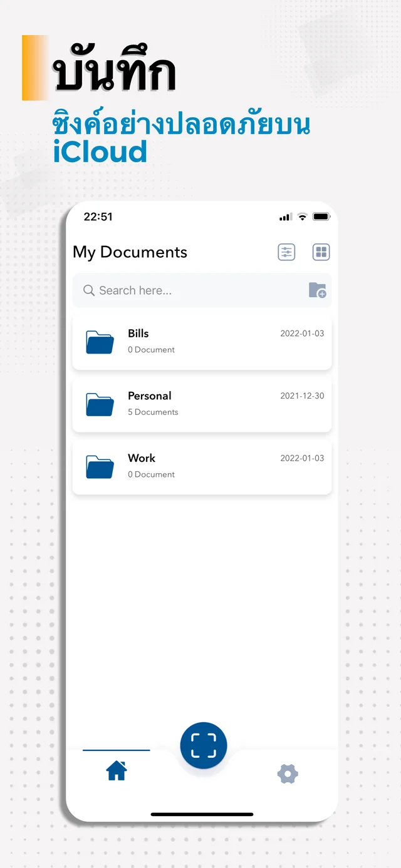Tap the add new folder icon

[318, 290]
